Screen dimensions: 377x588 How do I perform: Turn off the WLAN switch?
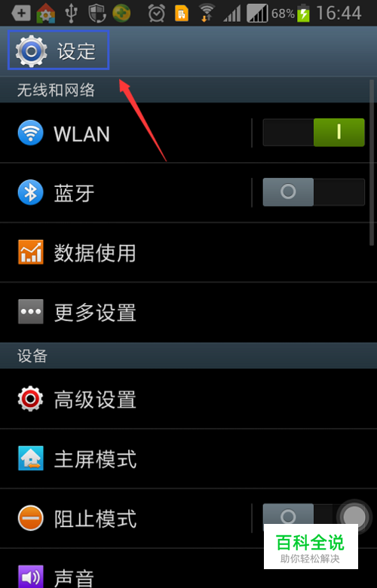click(314, 133)
